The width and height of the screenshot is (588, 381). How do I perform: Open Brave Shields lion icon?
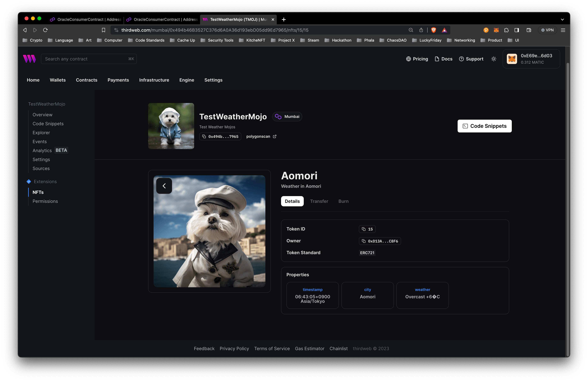(x=433, y=30)
